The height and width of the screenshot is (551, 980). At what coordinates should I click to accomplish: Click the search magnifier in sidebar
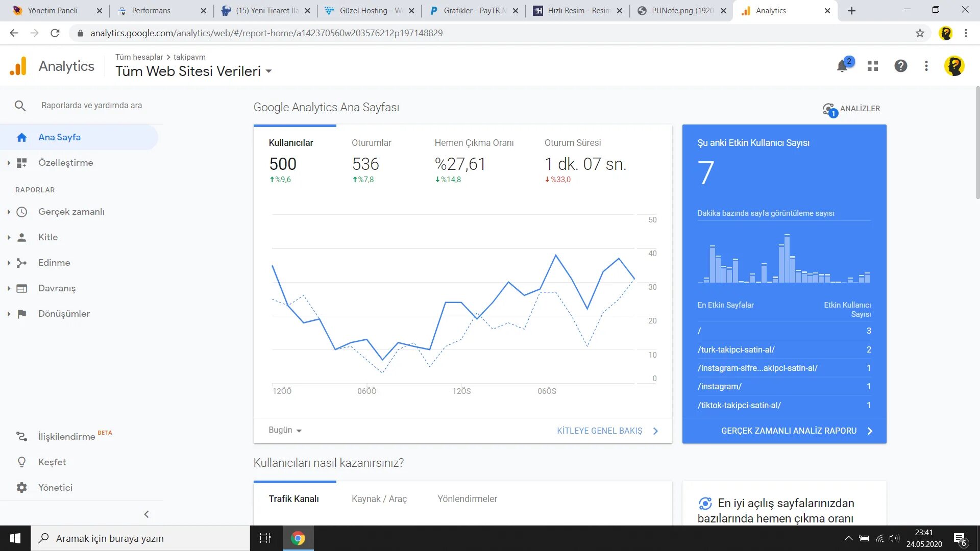[x=20, y=106]
